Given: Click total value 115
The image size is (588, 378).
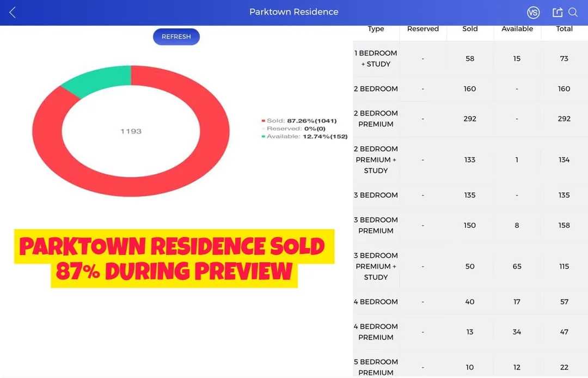Looking at the screenshot, I should (564, 266).
